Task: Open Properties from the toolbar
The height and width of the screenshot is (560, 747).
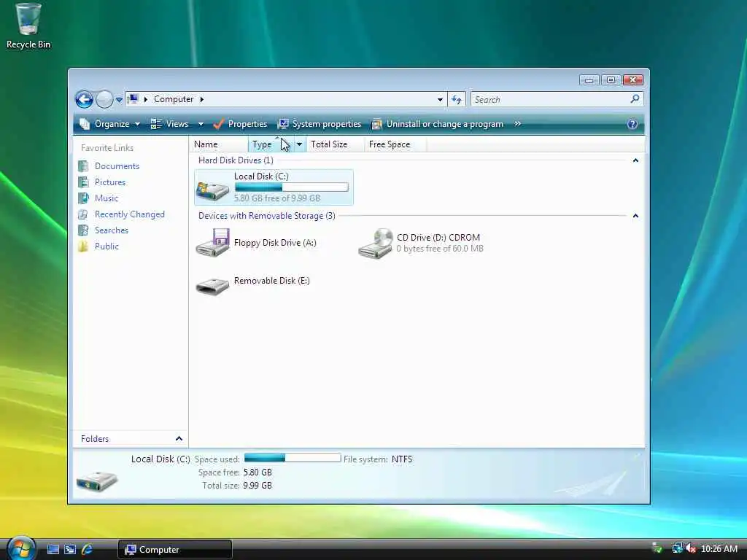Action: point(240,124)
